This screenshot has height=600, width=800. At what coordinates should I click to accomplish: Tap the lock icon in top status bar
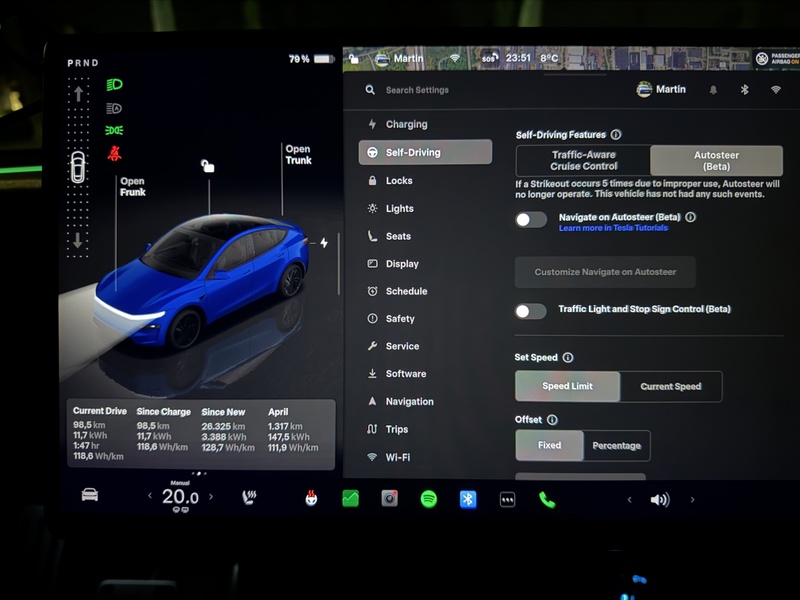(x=354, y=59)
